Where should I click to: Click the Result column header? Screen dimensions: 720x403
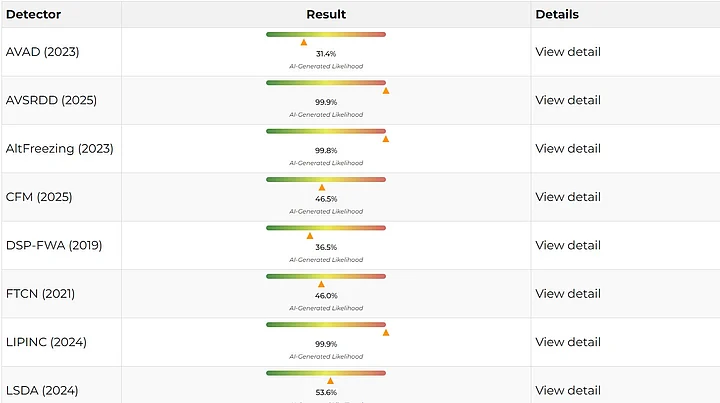pos(326,14)
